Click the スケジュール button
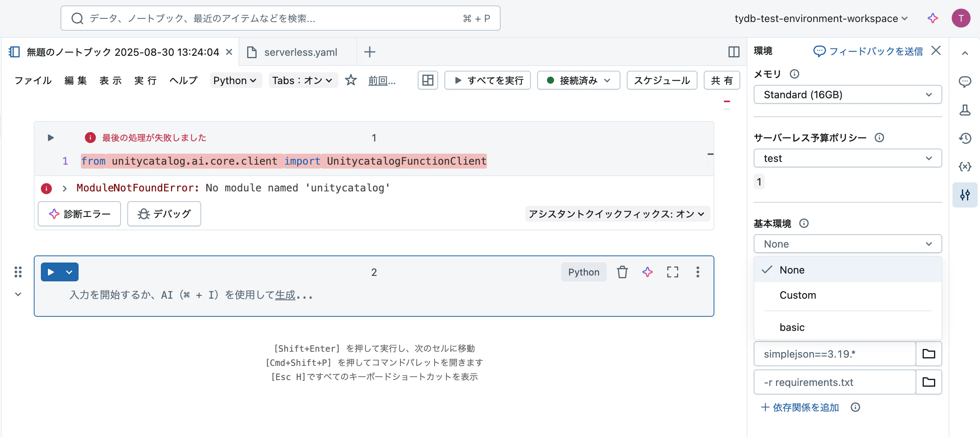 coord(662,80)
